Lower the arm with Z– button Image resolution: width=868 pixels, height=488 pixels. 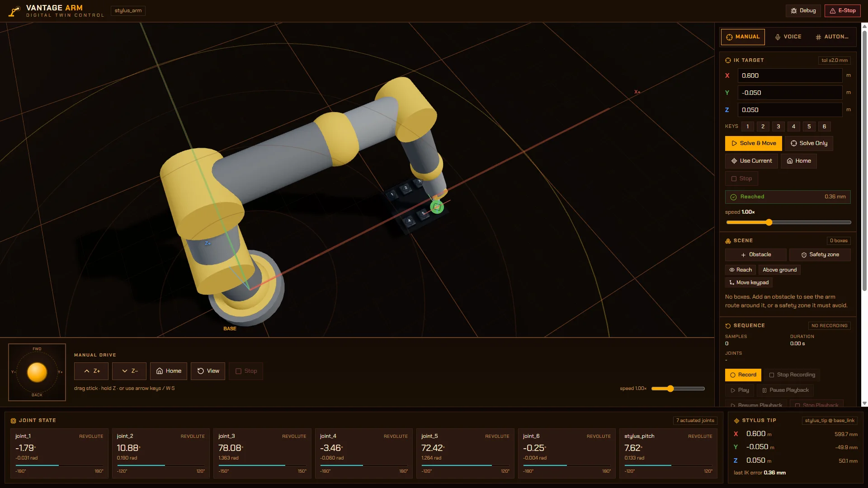[129, 371]
